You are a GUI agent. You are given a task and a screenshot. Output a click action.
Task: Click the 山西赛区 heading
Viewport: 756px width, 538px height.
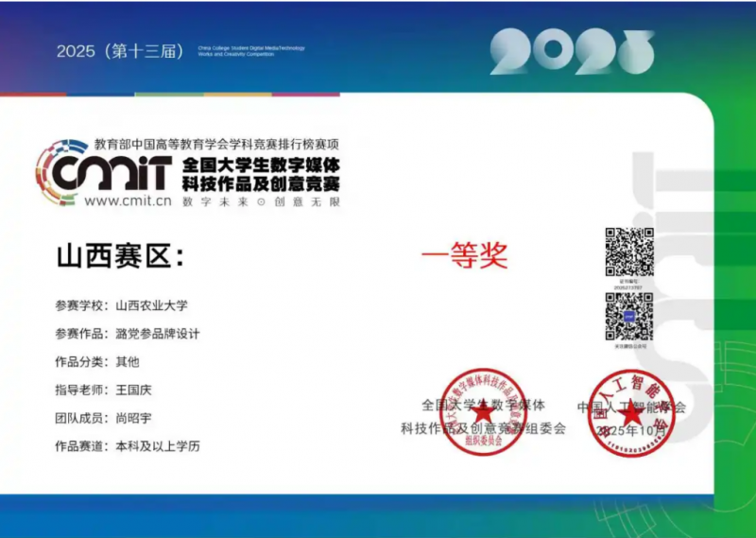[x=120, y=256]
